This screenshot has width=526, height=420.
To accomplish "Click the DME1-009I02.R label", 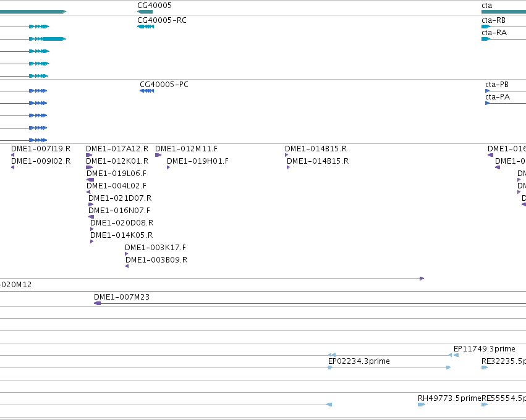I will tap(41, 161).
